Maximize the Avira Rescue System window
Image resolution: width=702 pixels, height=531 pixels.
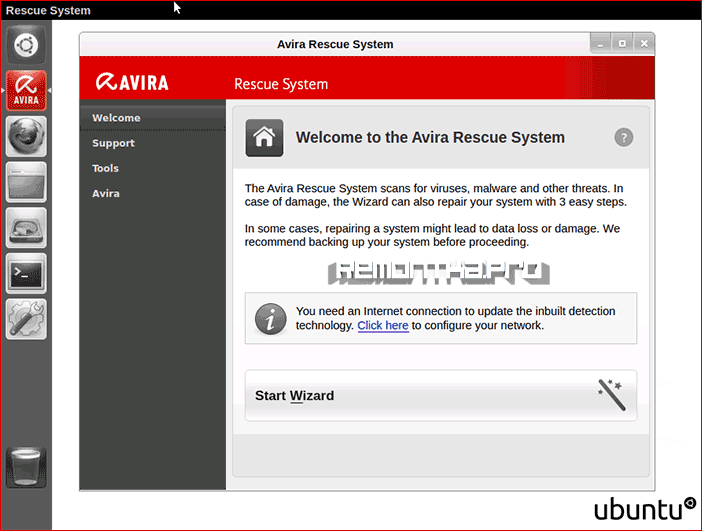(622, 43)
